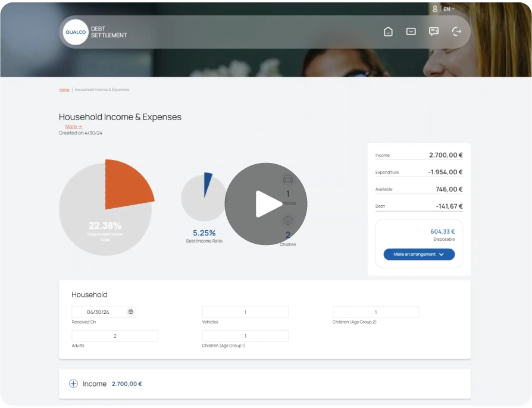
Task: Open the home icon in the header
Action: coord(388,31)
